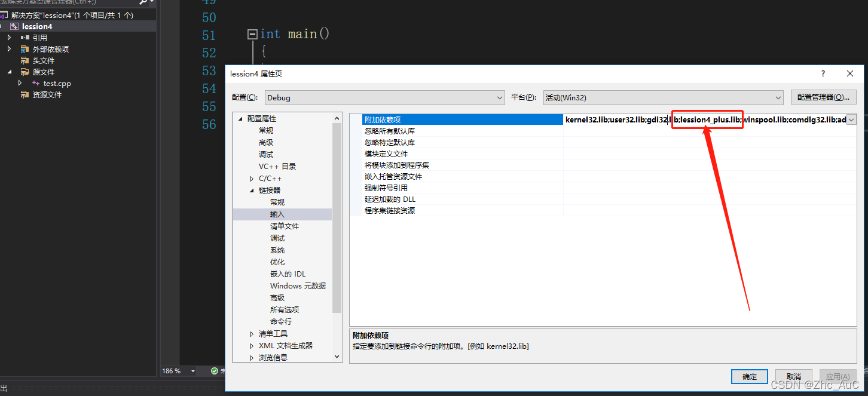Screen dimensions: 868x396
Task: Click the 资源文件 folder icon
Action: [25, 94]
